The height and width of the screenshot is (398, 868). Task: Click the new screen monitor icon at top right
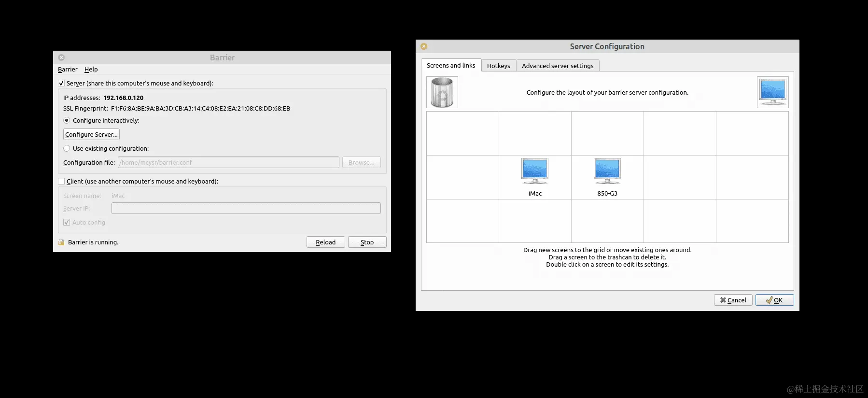tap(773, 92)
